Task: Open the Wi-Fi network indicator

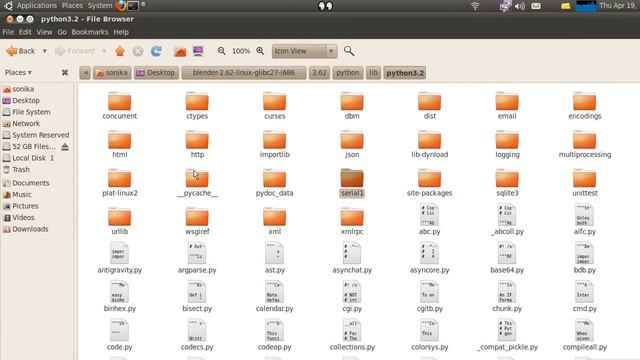Action: click(475, 6)
